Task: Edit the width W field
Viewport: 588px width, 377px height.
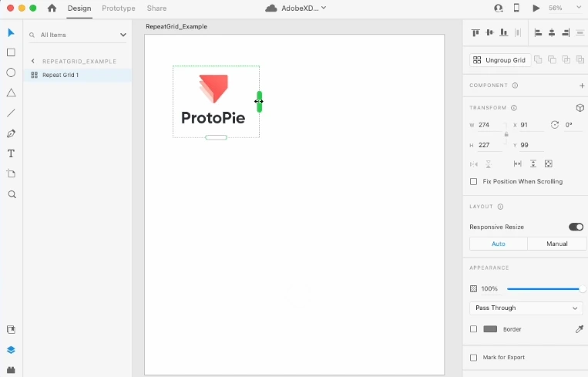Action: tap(490, 126)
